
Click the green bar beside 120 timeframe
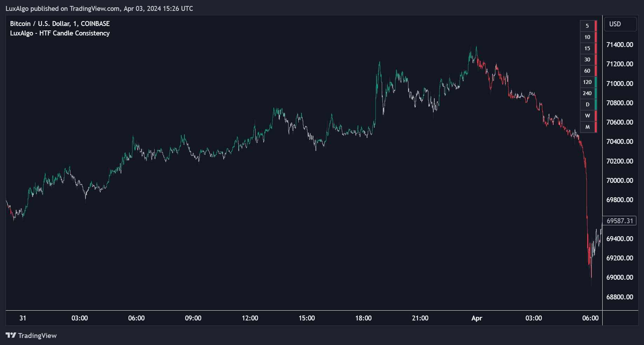tap(596, 82)
